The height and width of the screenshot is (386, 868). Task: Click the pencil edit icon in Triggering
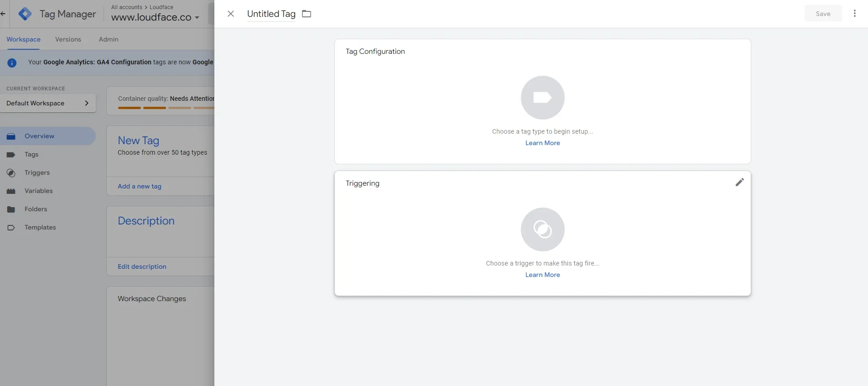point(740,182)
